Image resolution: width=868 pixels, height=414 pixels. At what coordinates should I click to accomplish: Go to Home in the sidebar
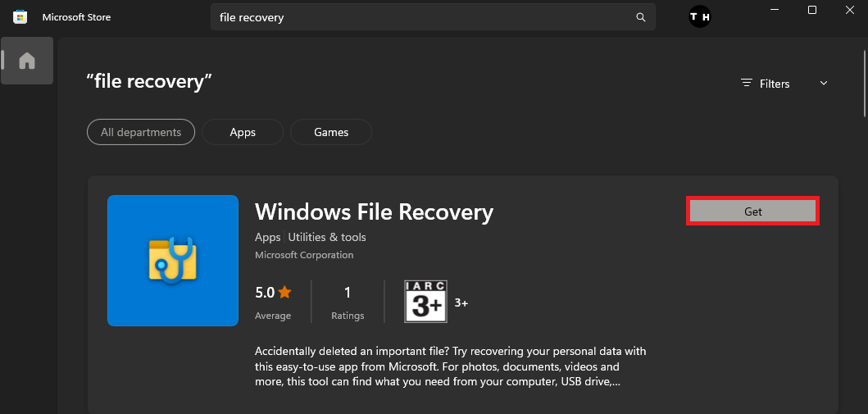27,61
